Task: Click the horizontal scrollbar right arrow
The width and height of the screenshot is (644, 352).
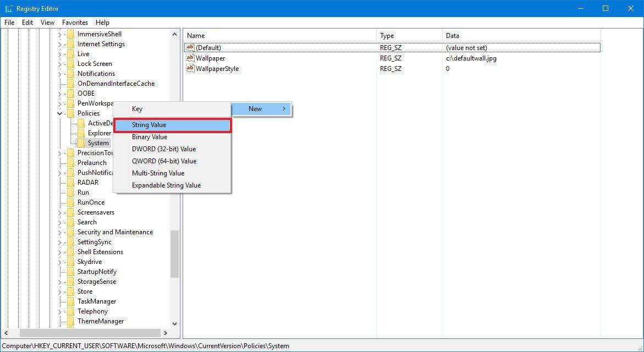Action: coord(166,333)
